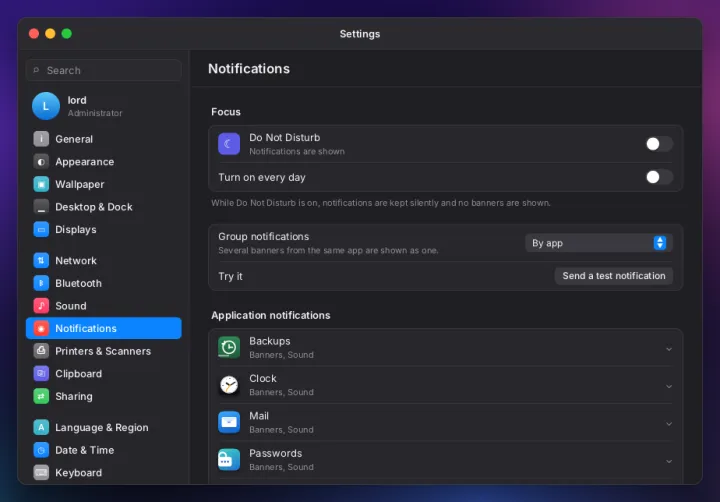720x502 pixels.
Task: Click the Date & Time label
Action: coord(84,450)
